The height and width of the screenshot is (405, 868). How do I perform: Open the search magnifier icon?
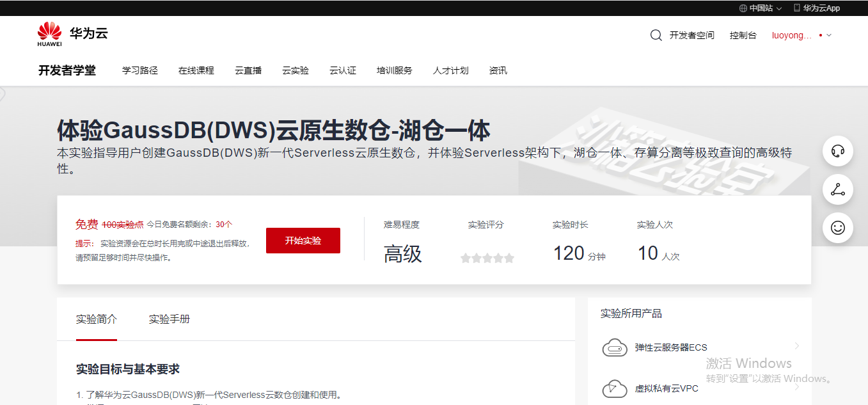(x=656, y=35)
